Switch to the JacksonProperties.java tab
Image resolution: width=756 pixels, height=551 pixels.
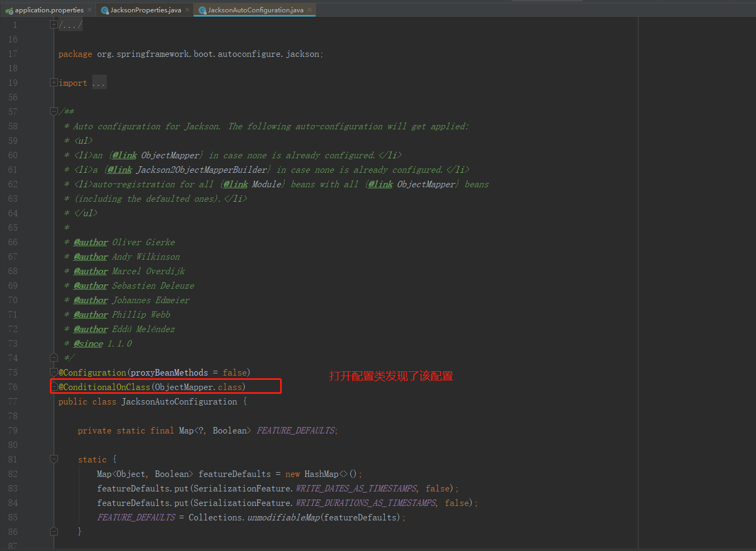tap(145, 10)
